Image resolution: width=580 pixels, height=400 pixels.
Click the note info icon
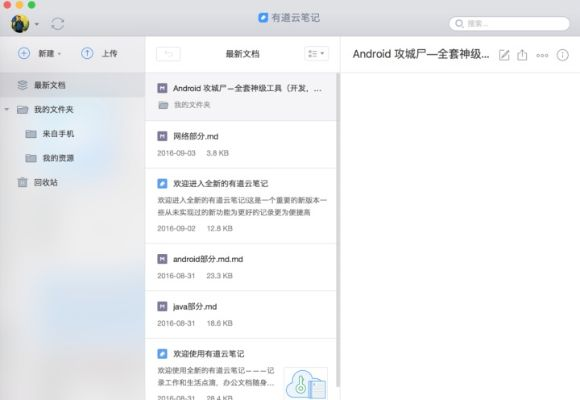point(563,55)
